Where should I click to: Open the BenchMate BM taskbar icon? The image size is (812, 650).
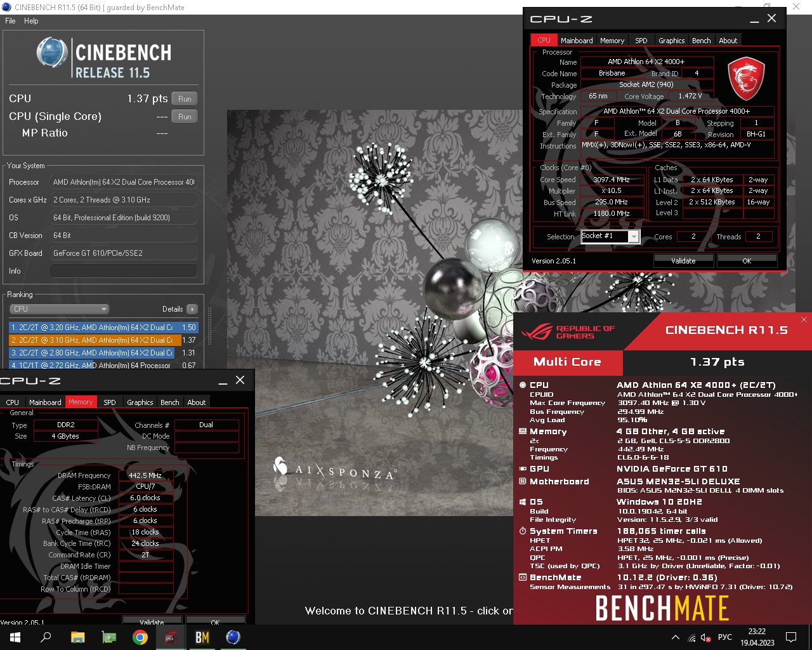pos(202,637)
